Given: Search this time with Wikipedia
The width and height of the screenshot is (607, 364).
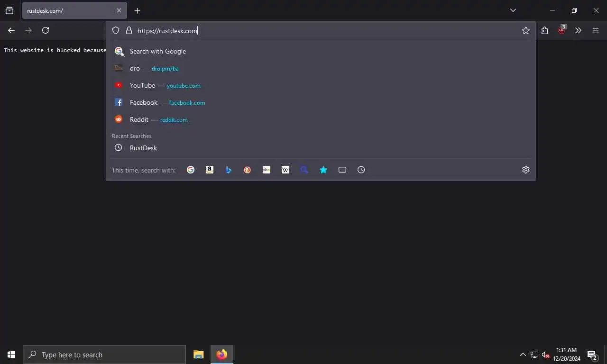Looking at the screenshot, I should [x=285, y=170].
